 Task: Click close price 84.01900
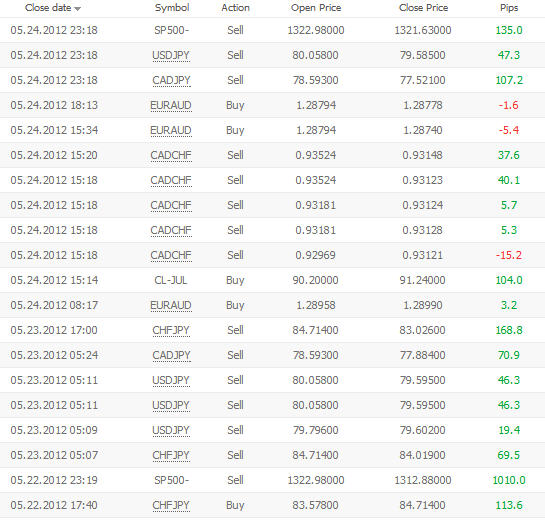click(x=422, y=455)
